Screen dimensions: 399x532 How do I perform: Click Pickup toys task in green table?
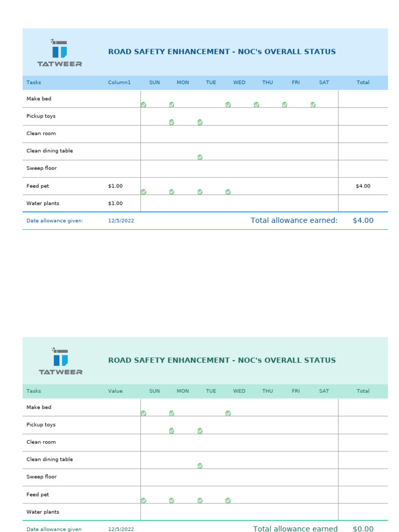tap(41, 425)
